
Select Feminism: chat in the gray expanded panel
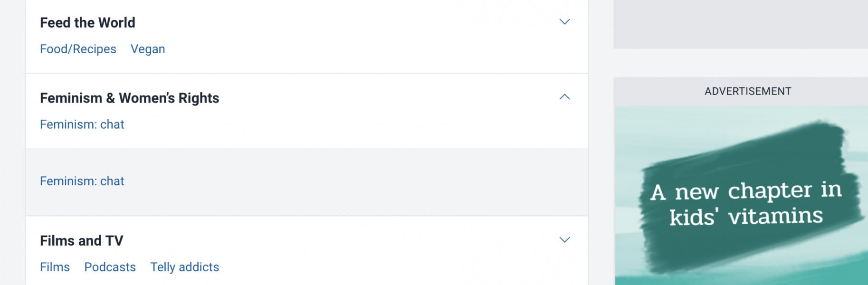click(x=82, y=181)
